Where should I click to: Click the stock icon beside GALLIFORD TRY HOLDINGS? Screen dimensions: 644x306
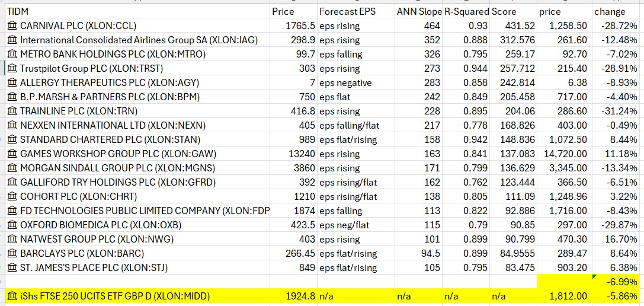pos(12,183)
